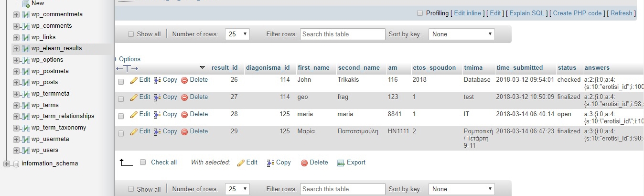Click the full texts toggle arrows icon
This screenshot has height=196, width=644.
pyautogui.click(x=127, y=68)
